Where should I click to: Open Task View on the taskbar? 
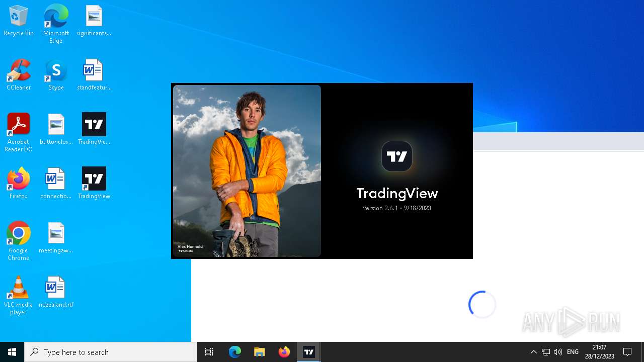[x=209, y=352]
